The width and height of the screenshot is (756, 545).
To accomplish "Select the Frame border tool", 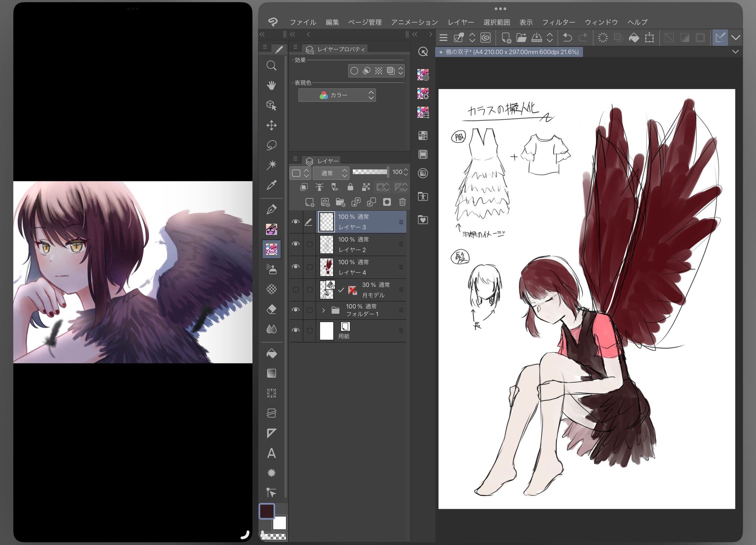I will 271,413.
